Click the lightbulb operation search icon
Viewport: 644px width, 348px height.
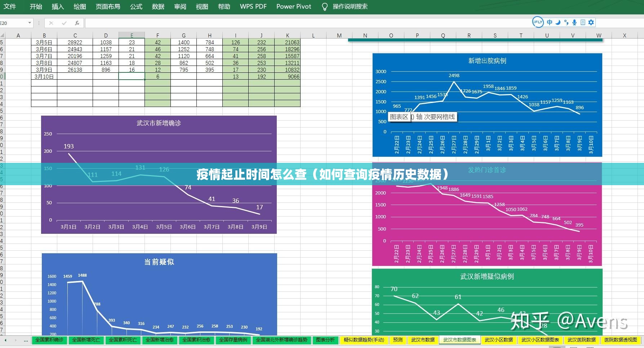click(324, 6)
